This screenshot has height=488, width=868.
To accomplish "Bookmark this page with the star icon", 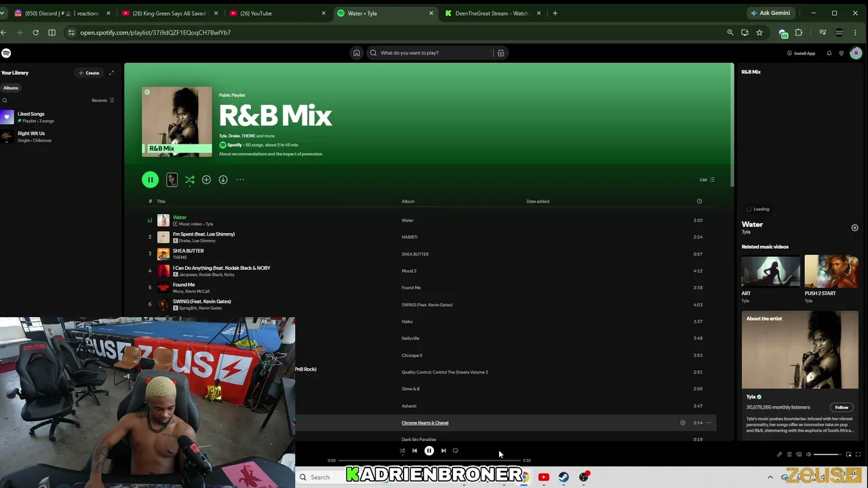I will pos(759,33).
